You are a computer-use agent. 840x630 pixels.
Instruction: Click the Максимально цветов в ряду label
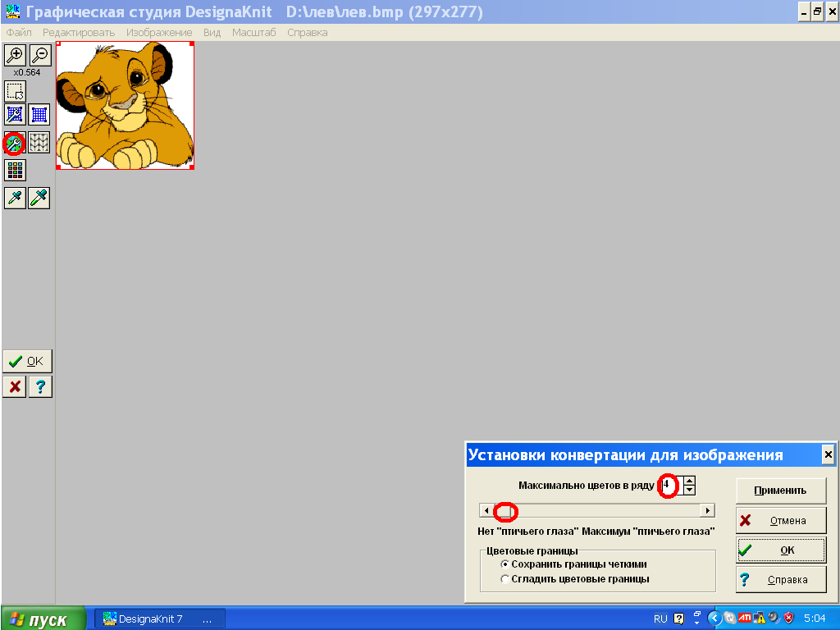(x=586, y=486)
